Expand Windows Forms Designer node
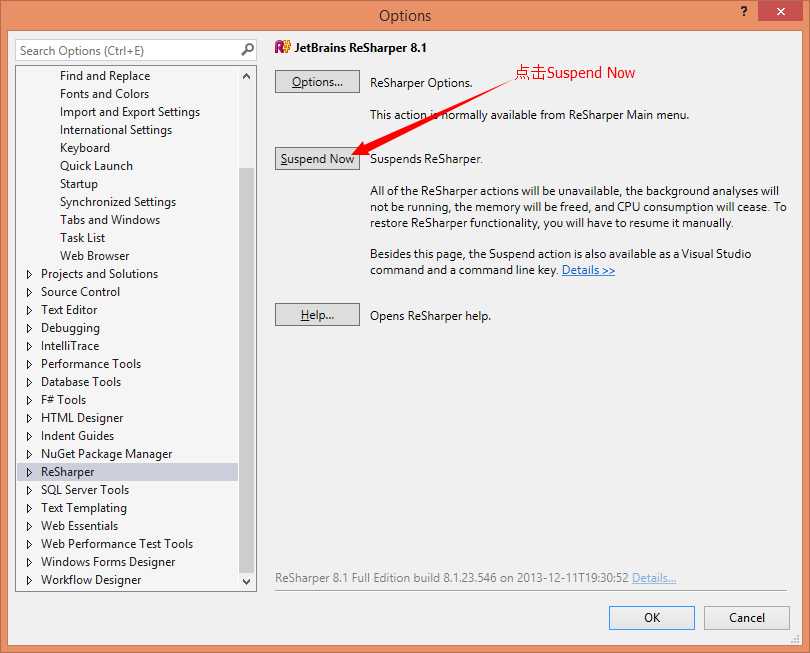810x653 pixels. coord(29,562)
